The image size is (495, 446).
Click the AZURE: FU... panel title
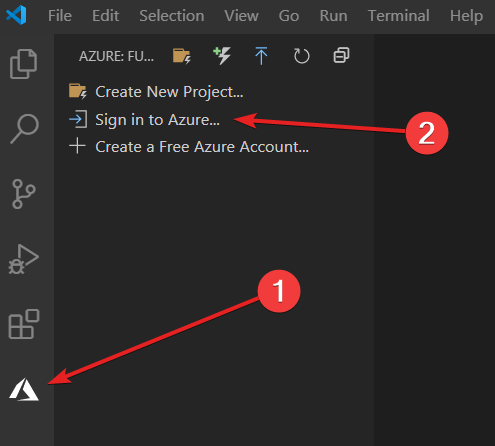coord(116,56)
